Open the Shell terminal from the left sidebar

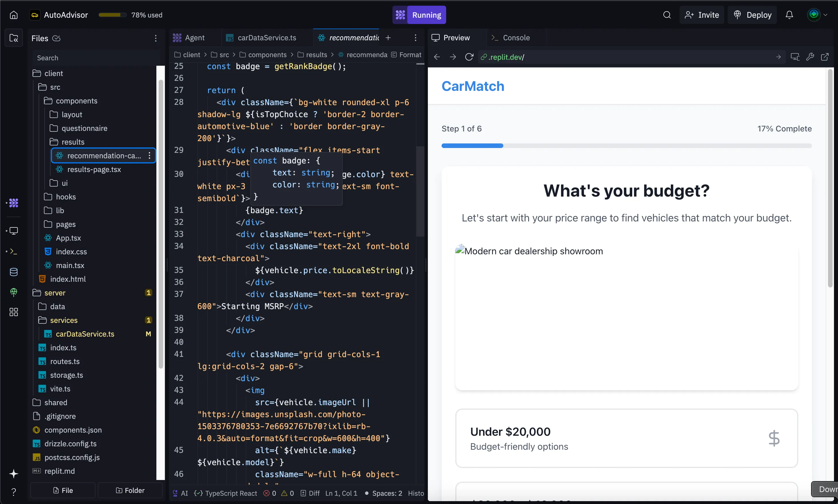[14, 251]
